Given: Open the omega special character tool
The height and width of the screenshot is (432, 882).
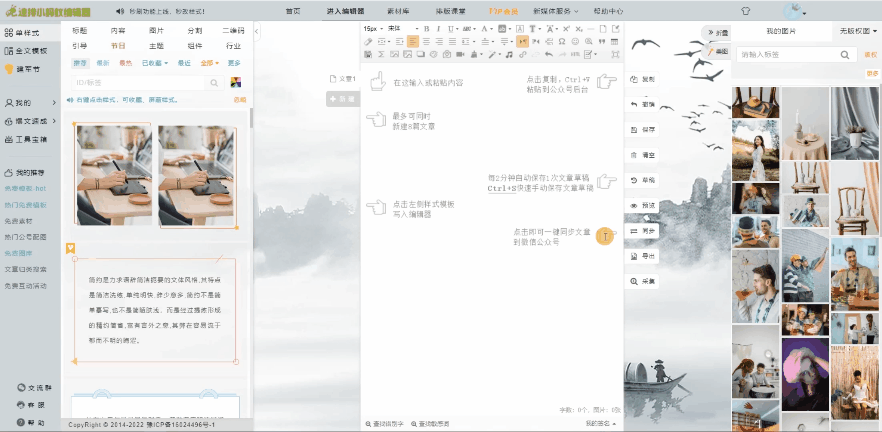Looking at the screenshot, I should click(562, 41).
